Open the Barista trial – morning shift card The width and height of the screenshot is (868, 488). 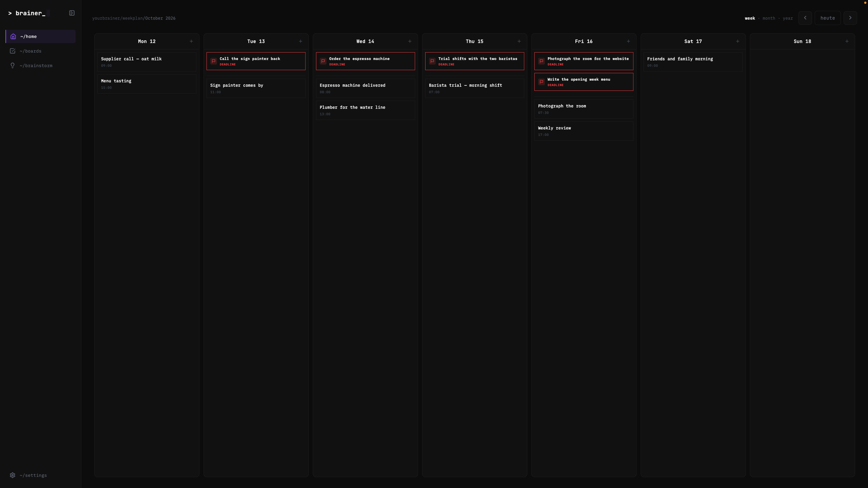click(x=475, y=88)
